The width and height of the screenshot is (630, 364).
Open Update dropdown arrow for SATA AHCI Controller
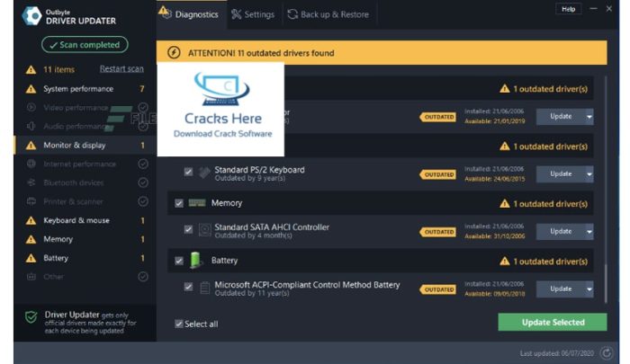click(589, 232)
